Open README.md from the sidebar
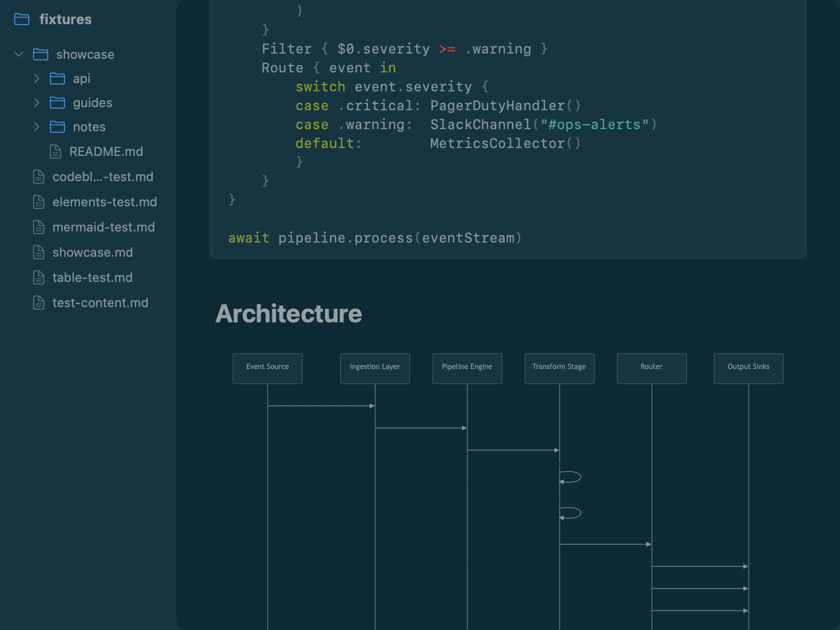 coord(106,151)
